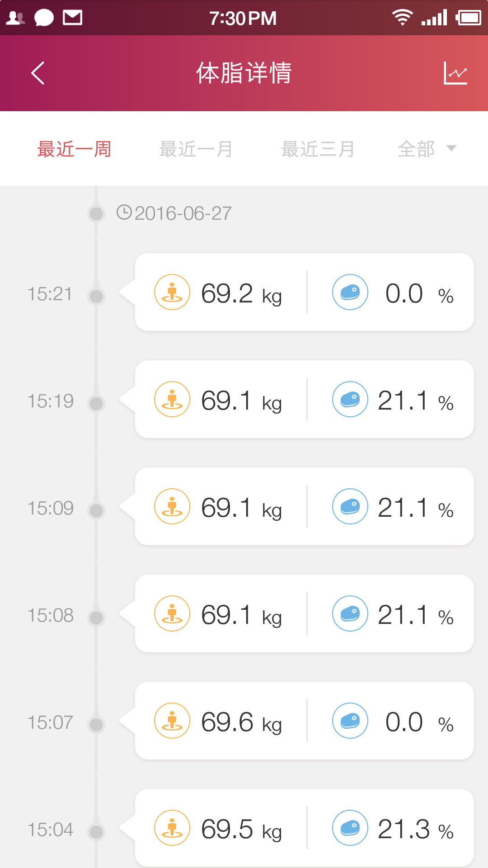Tap the clock icon beside 2016-06-27
Viewport: 488px width, 868px height.
[x=124, y=212]
